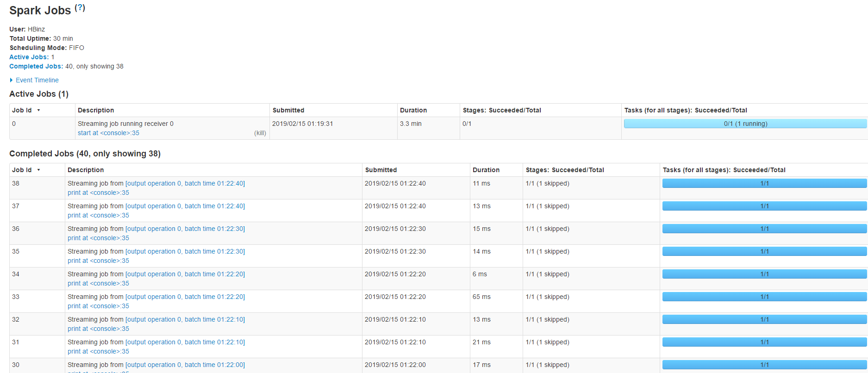This screenshot has height=373, width=868.
Task: Open output operation batch link for job 36
Action: coord(185,229)
